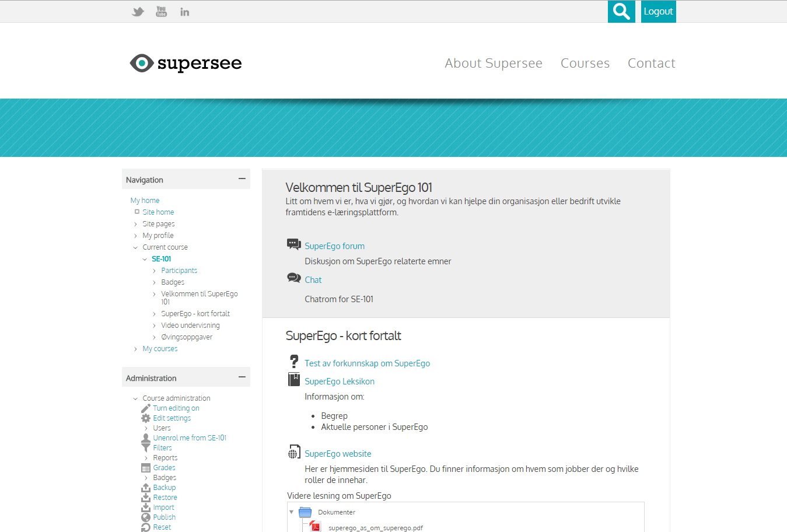
Task: Collapse the Dokumenter folder tree
Action: (x=292, y=512)
